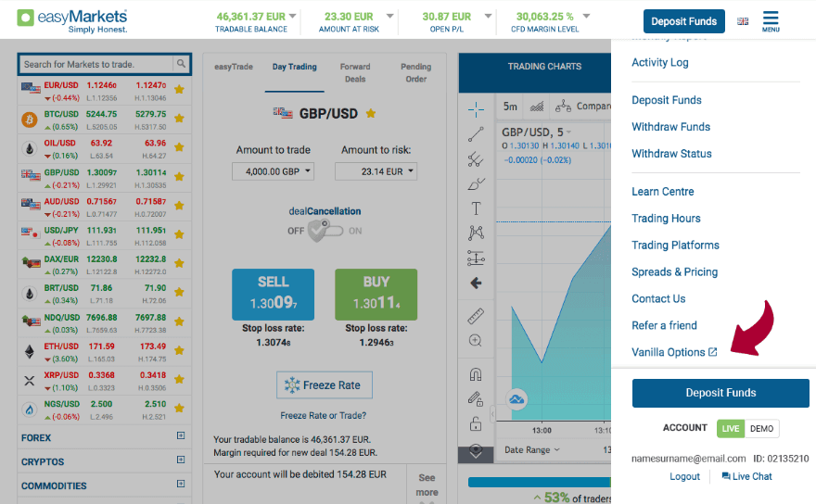
Task: Open Amount to risk 23.14 EUR dropdown
Action: coord(376,171)
